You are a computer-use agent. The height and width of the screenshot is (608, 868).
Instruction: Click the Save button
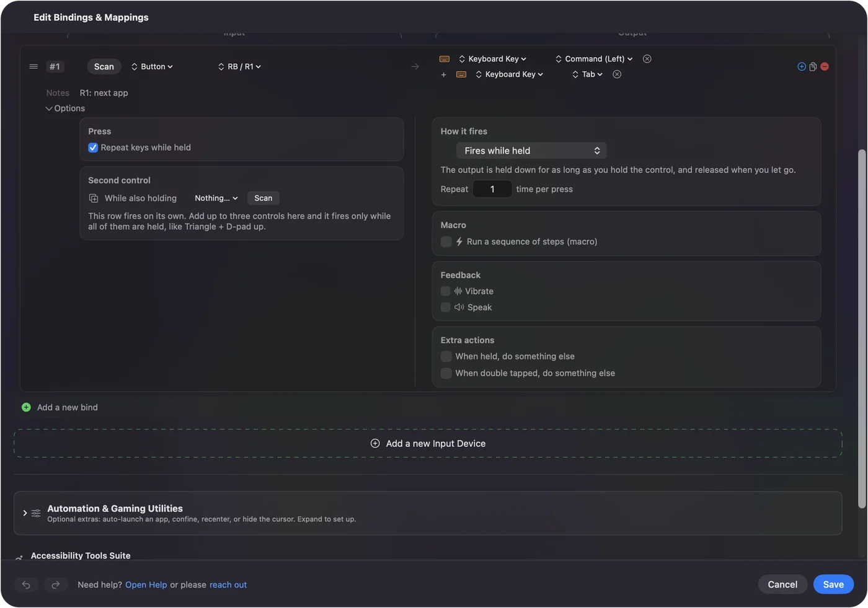click(x=833, y=584)
